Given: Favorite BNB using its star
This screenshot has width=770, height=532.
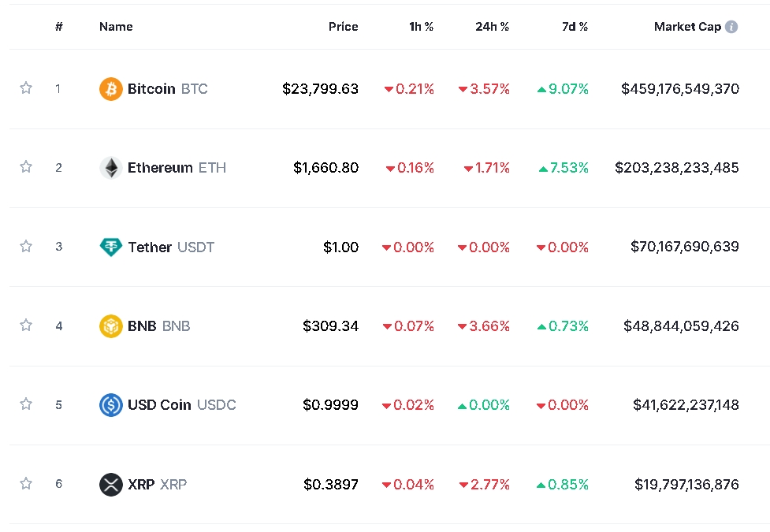Looking at the screenshot, I should tap(26, 325).
